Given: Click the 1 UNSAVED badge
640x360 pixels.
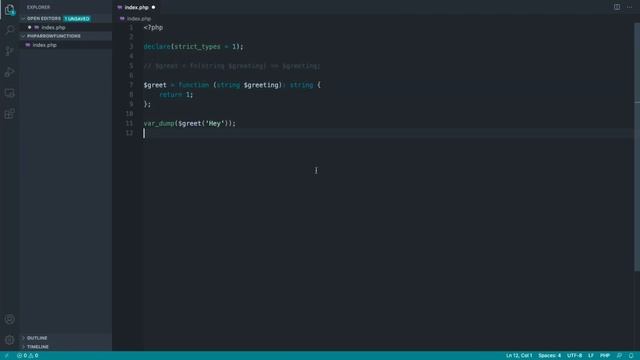Looking at the screenshot, I should (77, 19).
